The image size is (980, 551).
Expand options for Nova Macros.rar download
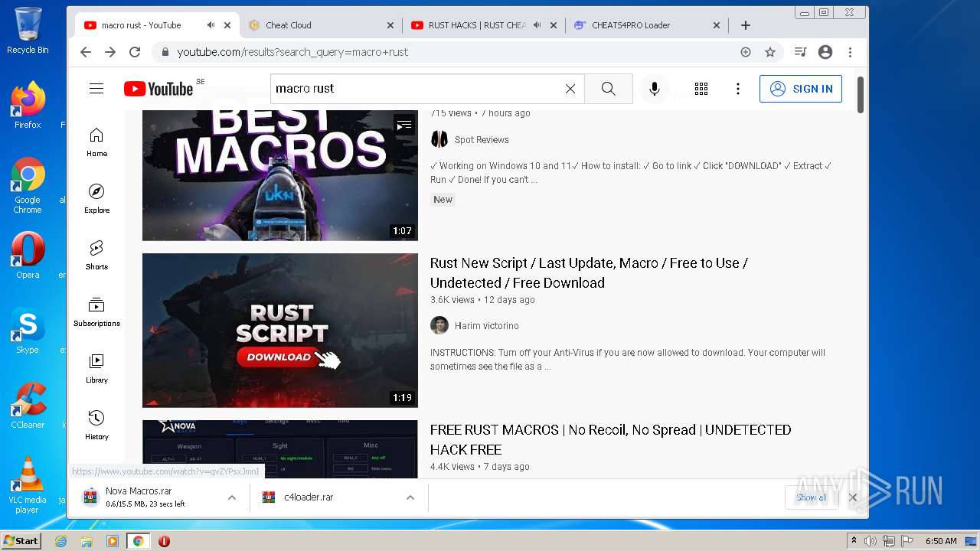tap(231, 497)
